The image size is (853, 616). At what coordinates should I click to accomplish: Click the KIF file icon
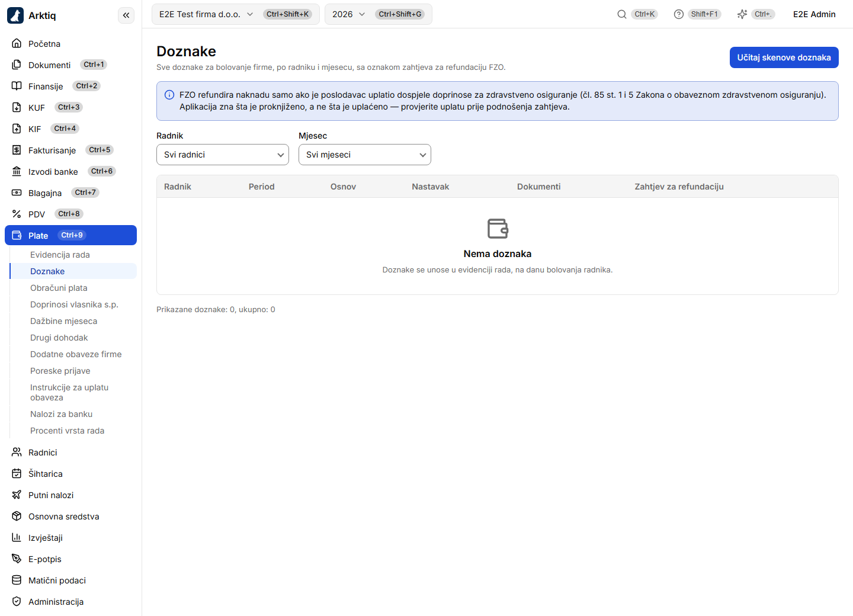coord(17,129)
